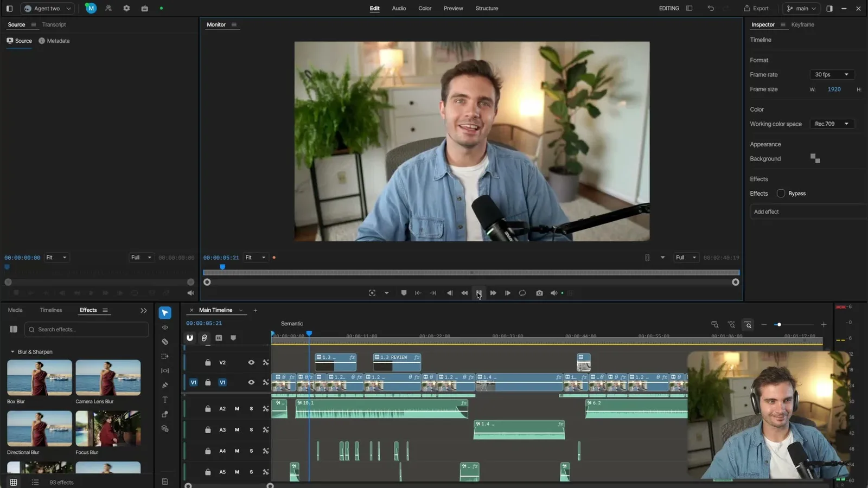Select the pen tool in timeline toolbar
The height and width of the screenshot is (488, 868).
pyautogui.click(x=165, y=385)
